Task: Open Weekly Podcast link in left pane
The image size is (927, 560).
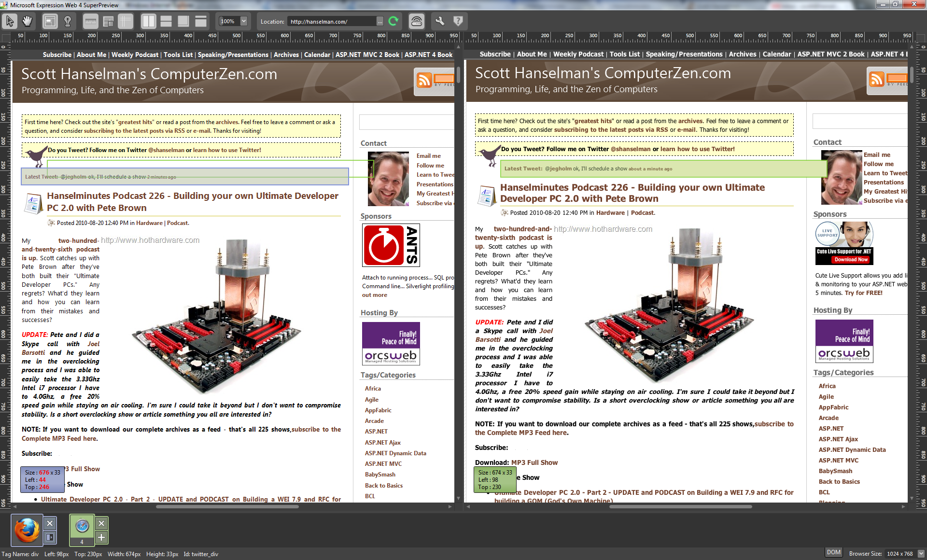Action: [x=135, y=55]
